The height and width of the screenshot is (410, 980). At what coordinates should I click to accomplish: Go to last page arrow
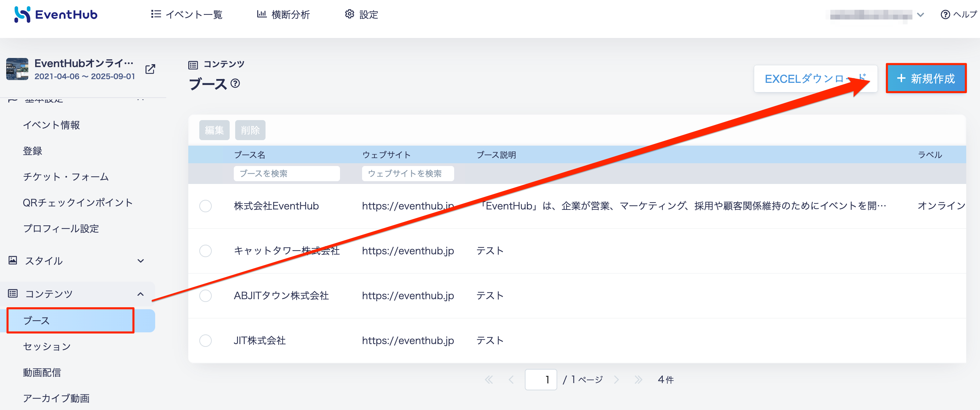[638, 380]
